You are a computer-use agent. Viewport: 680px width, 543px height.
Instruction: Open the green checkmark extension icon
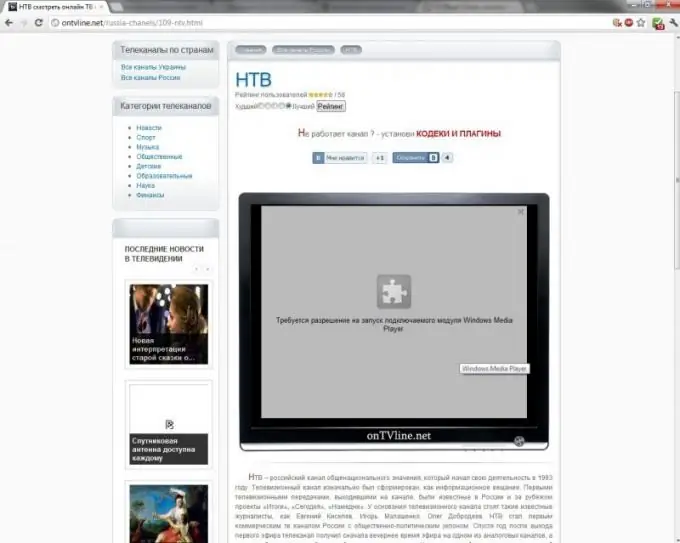(x=658, y=23)
